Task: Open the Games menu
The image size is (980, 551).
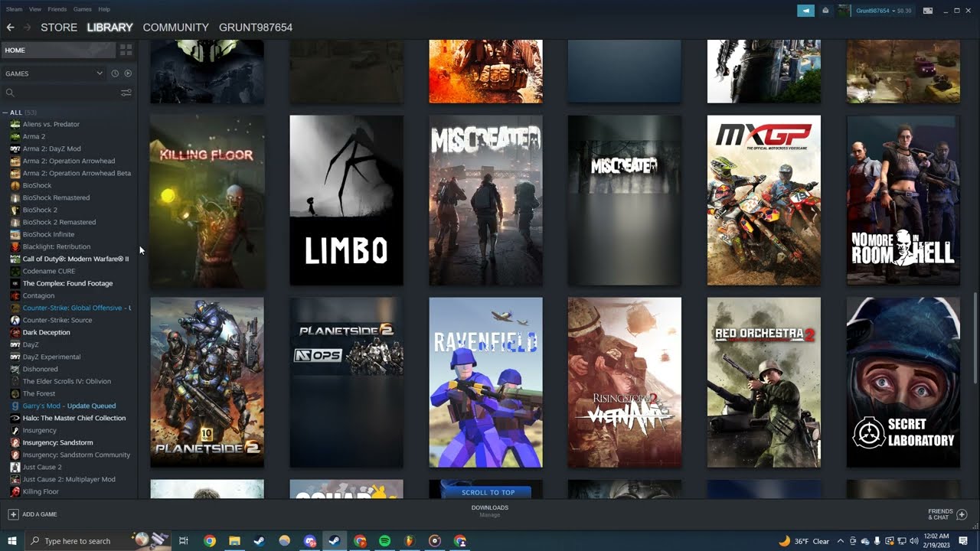Action: 83,9
